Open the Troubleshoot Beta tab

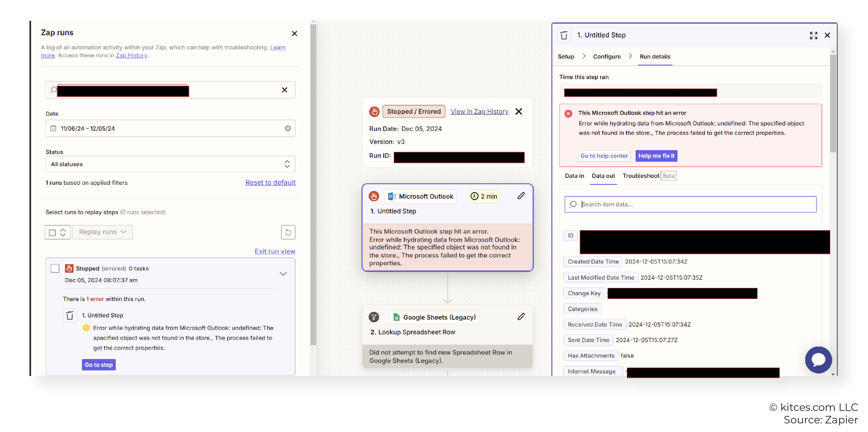(649, 176)
